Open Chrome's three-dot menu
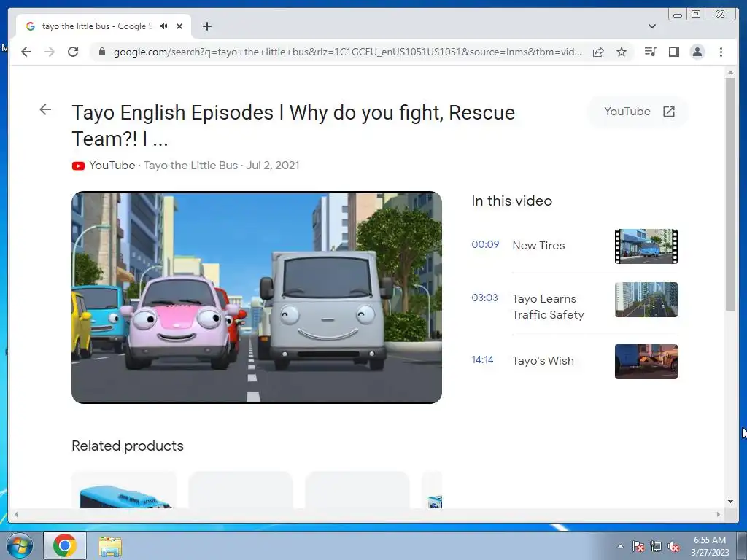Viewport: 747px width, 560px height. 721,52
